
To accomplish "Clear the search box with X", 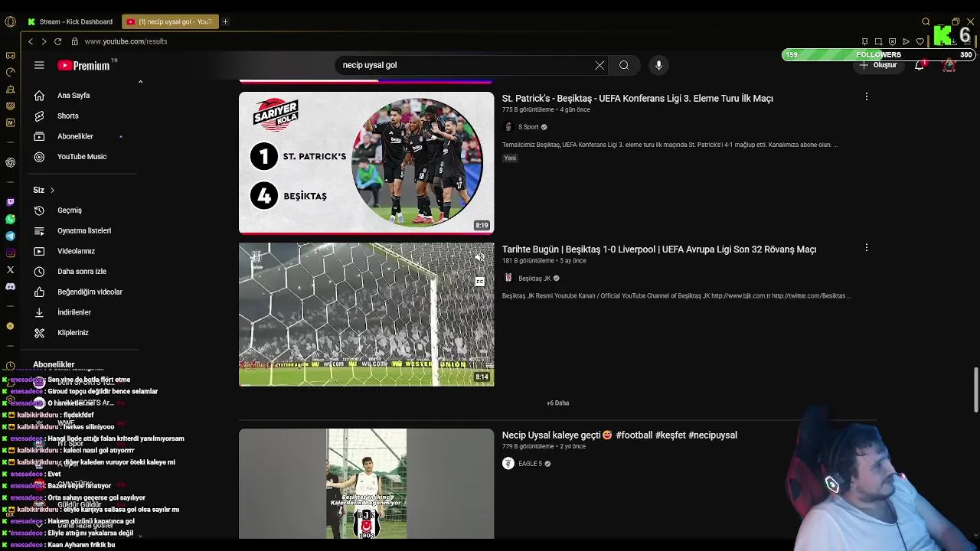I will [x=599, y=65].
